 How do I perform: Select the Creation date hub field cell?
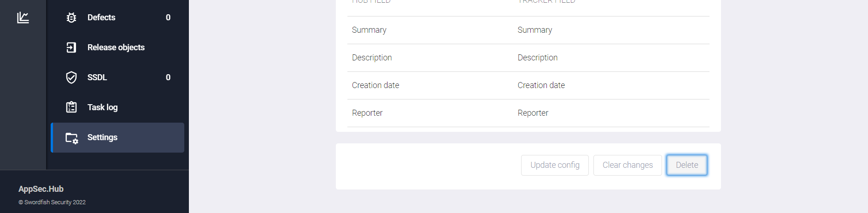tap(375, 85)
